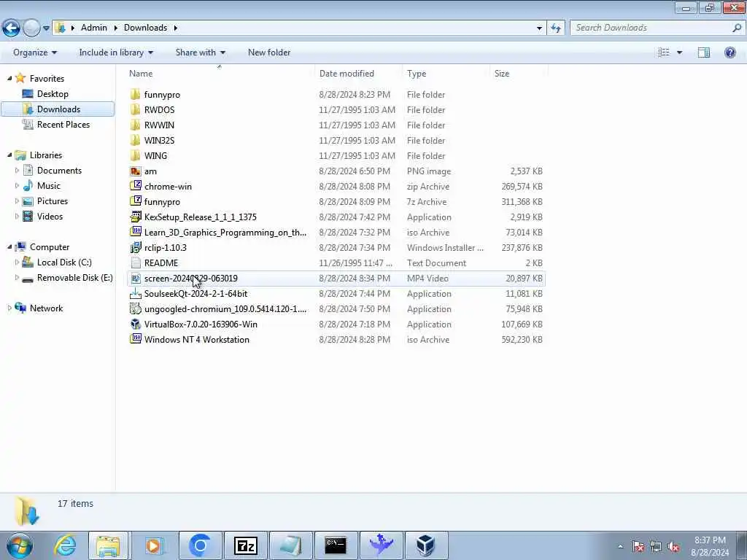Open the Windows Start menu orb
Image resolution: width=747 pixels, height=560 pixels.
tap(19, 545)
